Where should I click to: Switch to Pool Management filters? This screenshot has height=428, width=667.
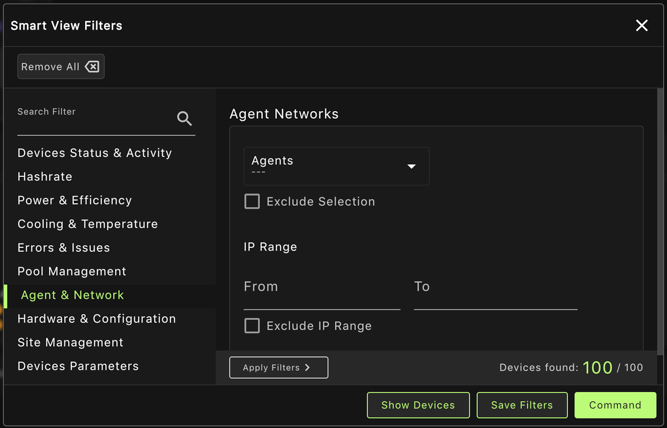71,271
